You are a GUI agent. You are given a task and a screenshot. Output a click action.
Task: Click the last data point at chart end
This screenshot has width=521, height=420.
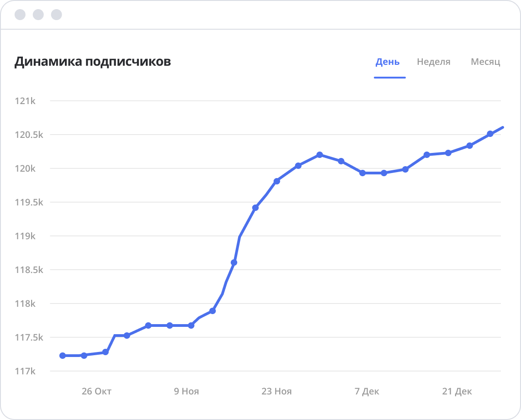point(503,127)
